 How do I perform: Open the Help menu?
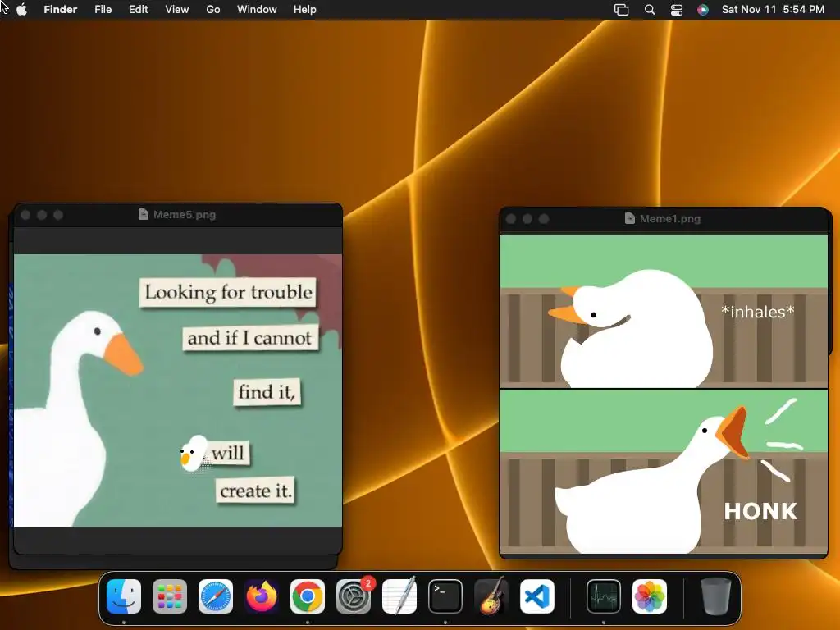[305, 10]
